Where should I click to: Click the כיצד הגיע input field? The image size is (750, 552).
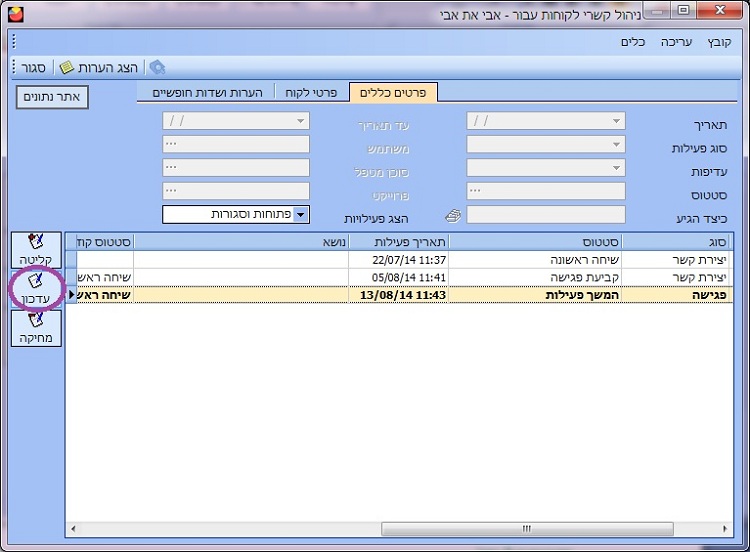click(546, 215)
